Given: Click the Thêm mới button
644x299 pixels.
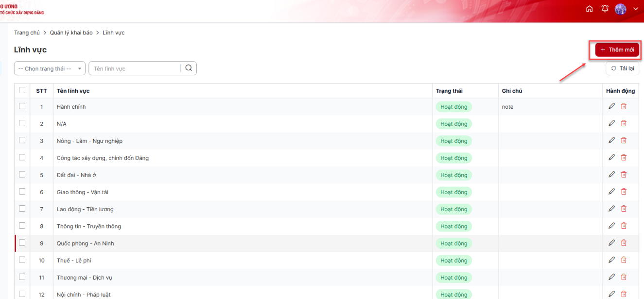Looking at the screenshot, I should click(x=617, y=50).
